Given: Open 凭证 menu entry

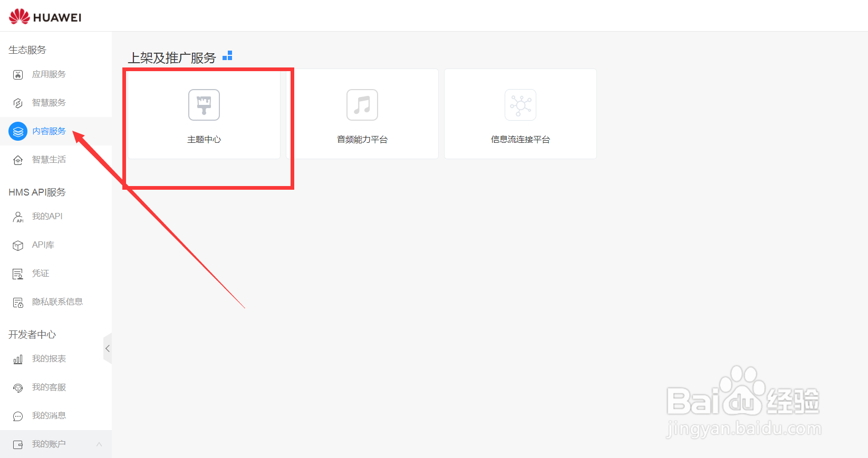Looking at the screenshot, I should click(x=41, y=274).
